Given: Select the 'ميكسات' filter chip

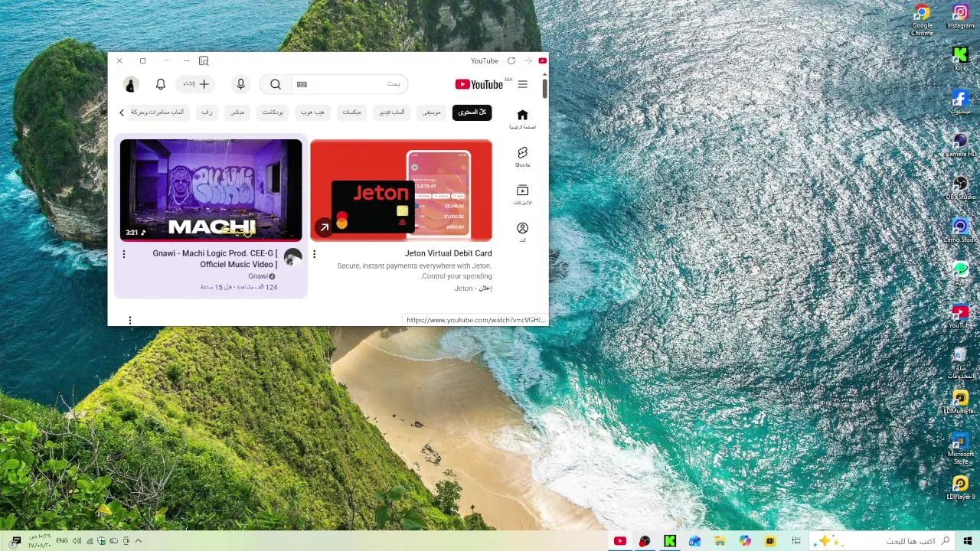Looking at the screenshot, I should click(x=351, y=112).
